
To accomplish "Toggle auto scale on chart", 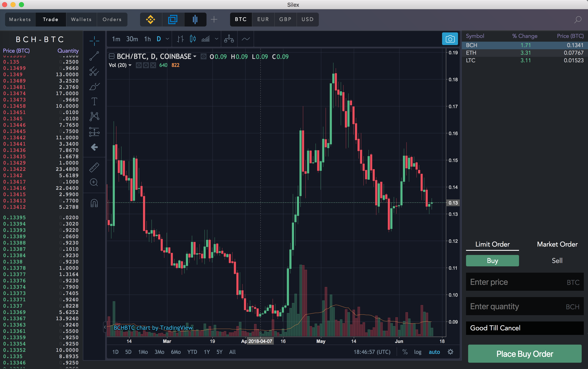I will pyautogui.click(x=434, y=352).
